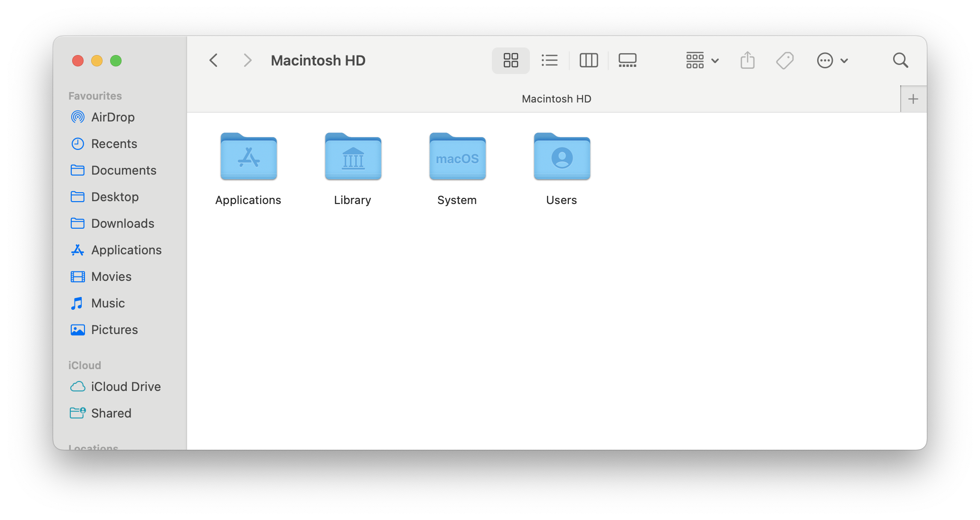Select the Applications folder icon
The height and width of the screenshot is (520, 980).
coord(248,156)
